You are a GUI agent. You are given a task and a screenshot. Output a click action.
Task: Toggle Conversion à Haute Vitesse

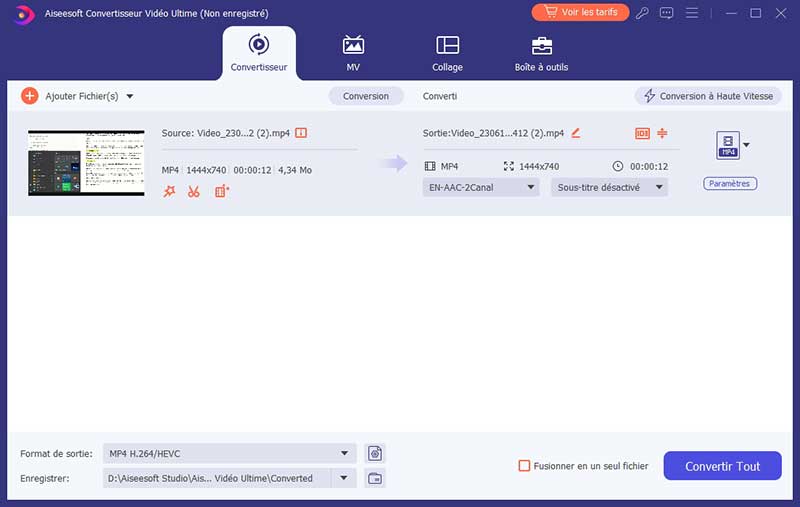[x=708, y=96]
